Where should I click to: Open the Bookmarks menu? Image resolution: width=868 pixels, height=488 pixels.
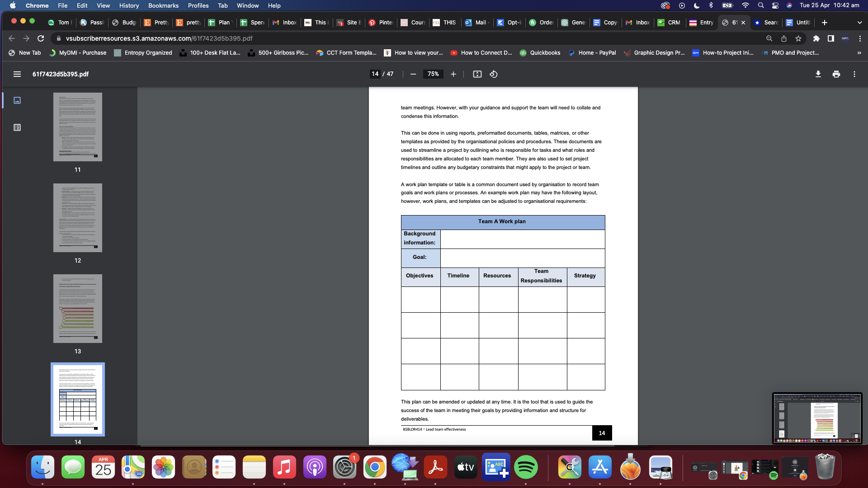click(x=163, y=5)
